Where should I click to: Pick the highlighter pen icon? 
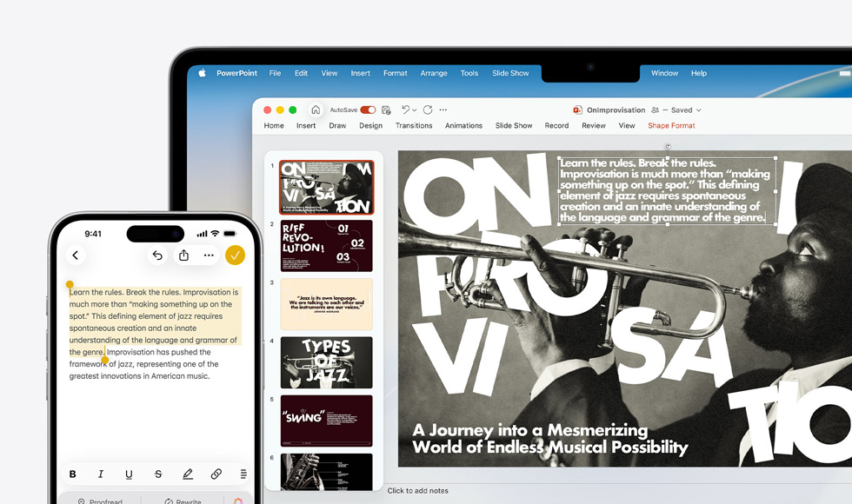tap(188, 474)
